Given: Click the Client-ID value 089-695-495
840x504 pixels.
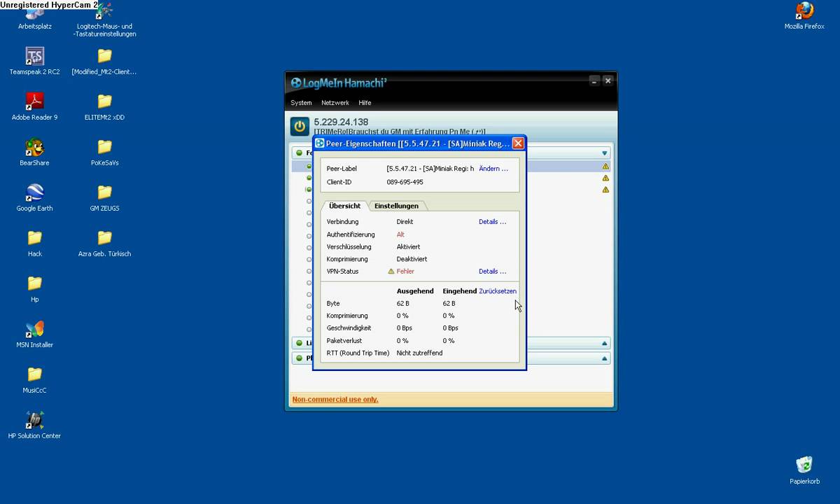Looking at the screenshot, I should (x=405, y=182).
